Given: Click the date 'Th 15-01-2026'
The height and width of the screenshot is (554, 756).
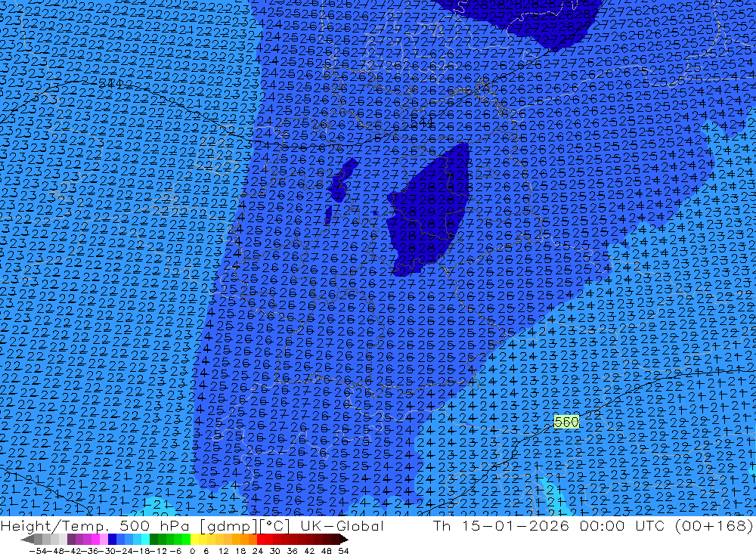Looking at the screenshot, I should point(501,525).
